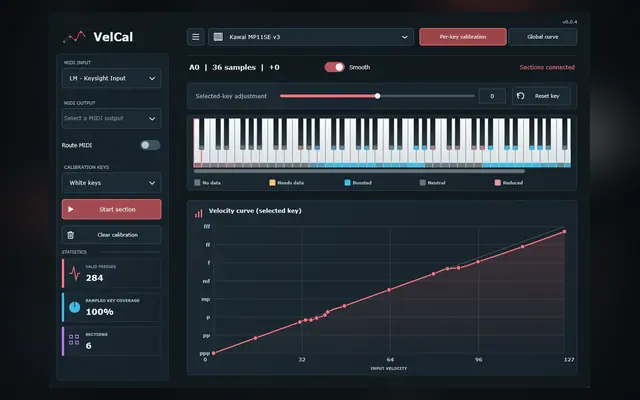Click the reset arrow icon on Reset key
This screenshot has height=400, width=640.
click(x=520, y=96)
